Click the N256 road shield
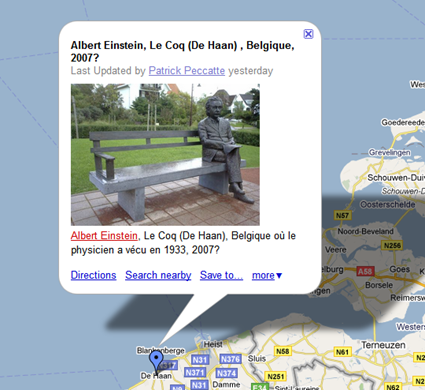This screenshot has height=390, width=425. tap(392, 245)
